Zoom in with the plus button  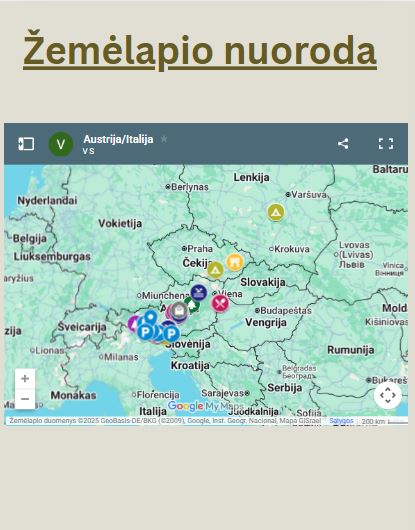point(25,379)
